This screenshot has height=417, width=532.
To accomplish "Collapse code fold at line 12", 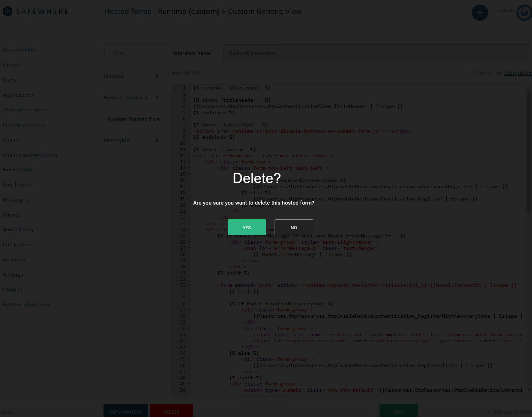I will [x=189, y=156].
